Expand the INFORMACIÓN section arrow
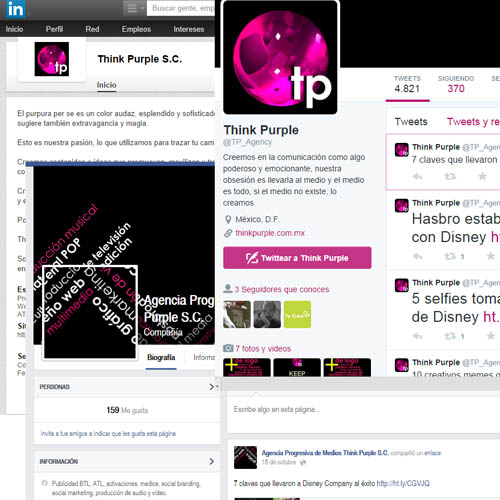500x500 pixels. [x=212, y=461]
